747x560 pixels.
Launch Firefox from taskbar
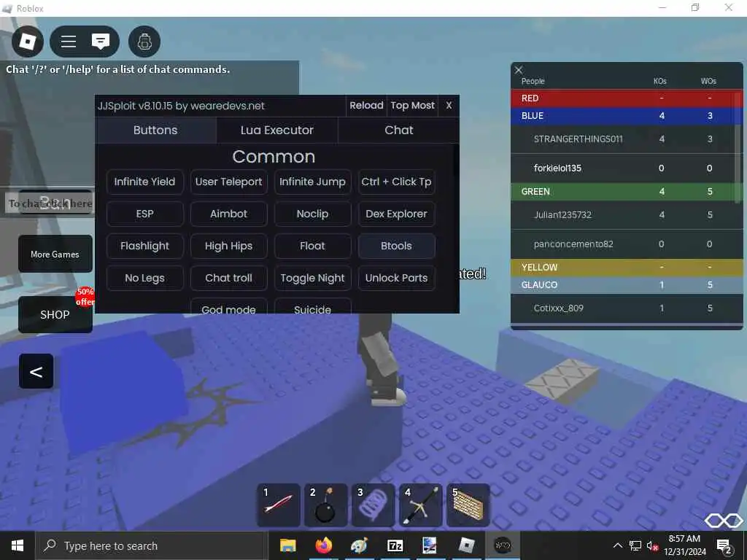click(323, 545)
